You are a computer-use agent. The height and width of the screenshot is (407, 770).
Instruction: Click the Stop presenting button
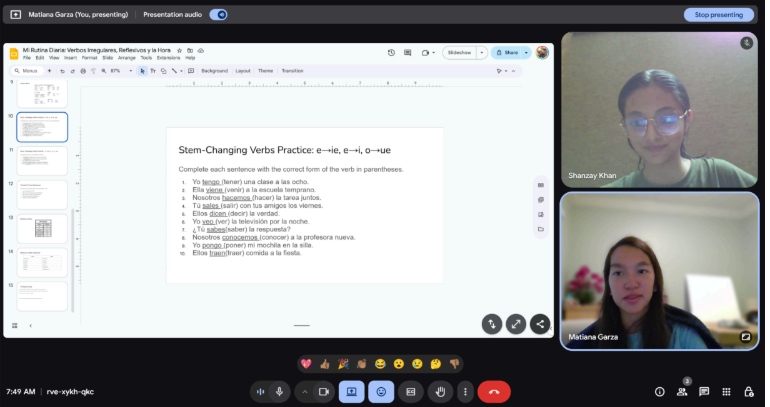point(718,15)
